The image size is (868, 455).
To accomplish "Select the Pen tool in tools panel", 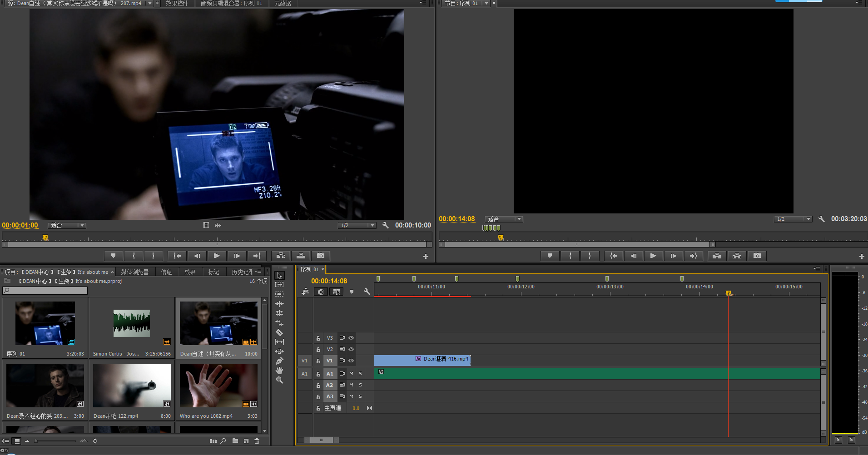I will click(279, 361).
